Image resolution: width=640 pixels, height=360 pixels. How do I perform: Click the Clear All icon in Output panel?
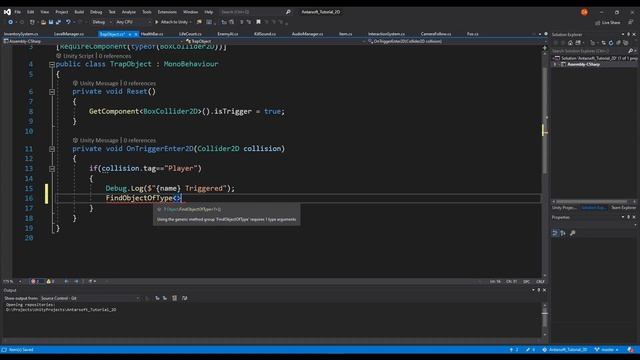pyautogui.click(x=175, y=298)
